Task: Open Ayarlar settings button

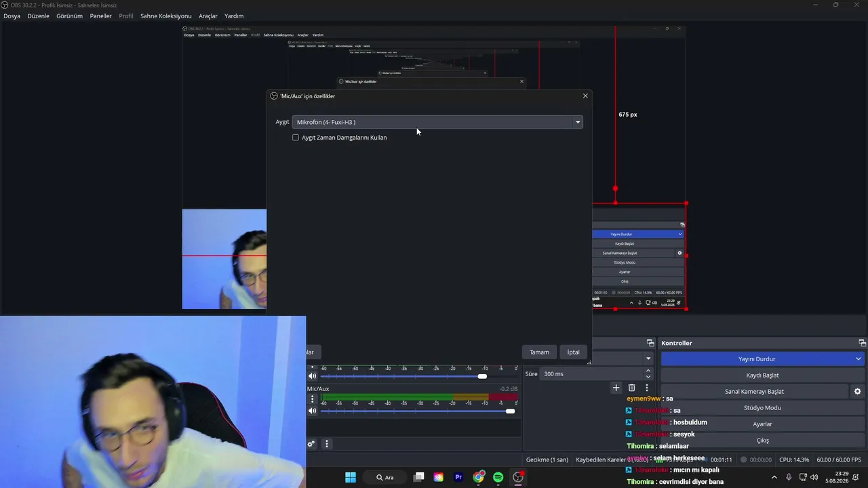Action: click(763, 424)
